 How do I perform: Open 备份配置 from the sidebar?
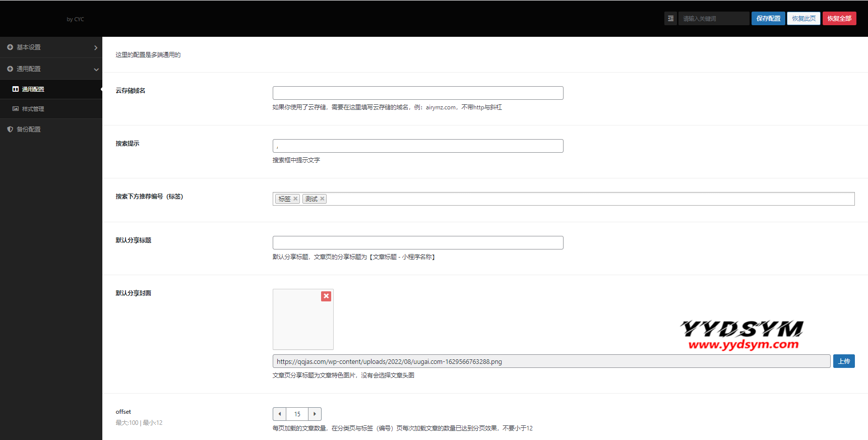(x=29, y=130)
